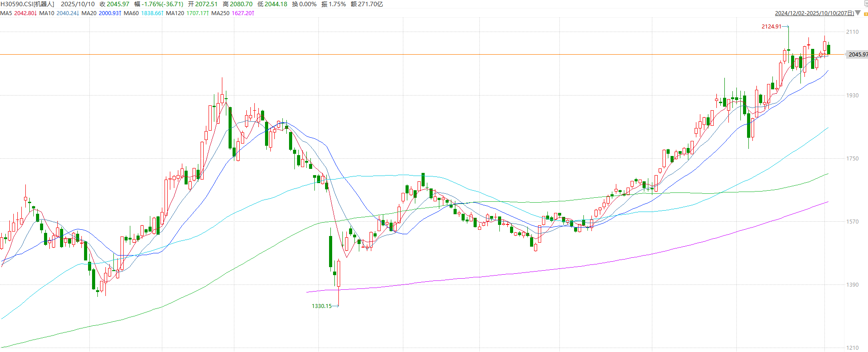Click the 2124.91 high price marker
The height and width of the screenshot is (352, 868).
click(x=771, y=27)
